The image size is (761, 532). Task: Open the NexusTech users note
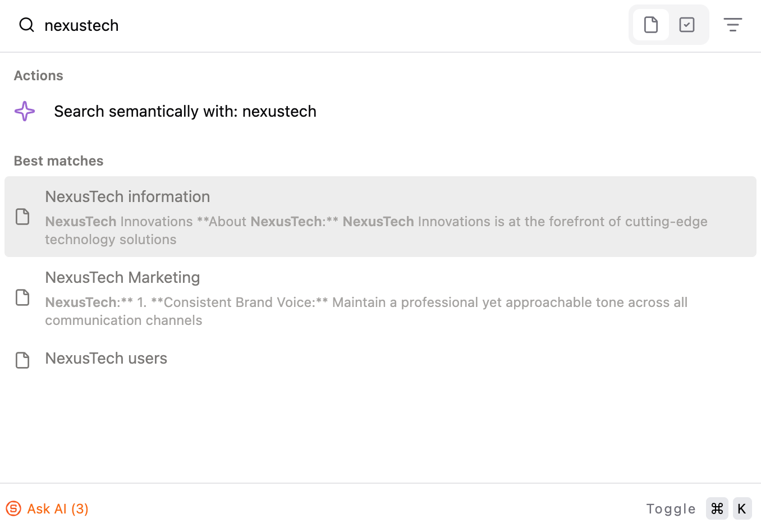point(380,359)
